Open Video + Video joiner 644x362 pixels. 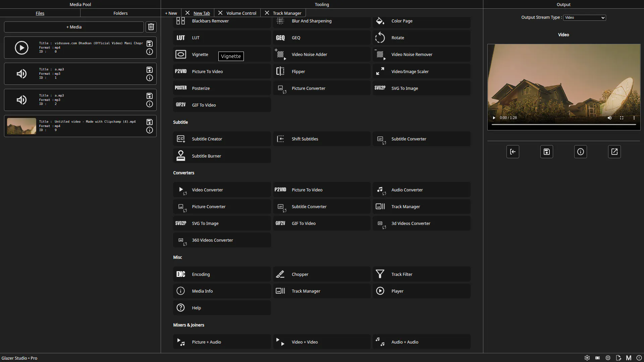click(x=321, y=342)
